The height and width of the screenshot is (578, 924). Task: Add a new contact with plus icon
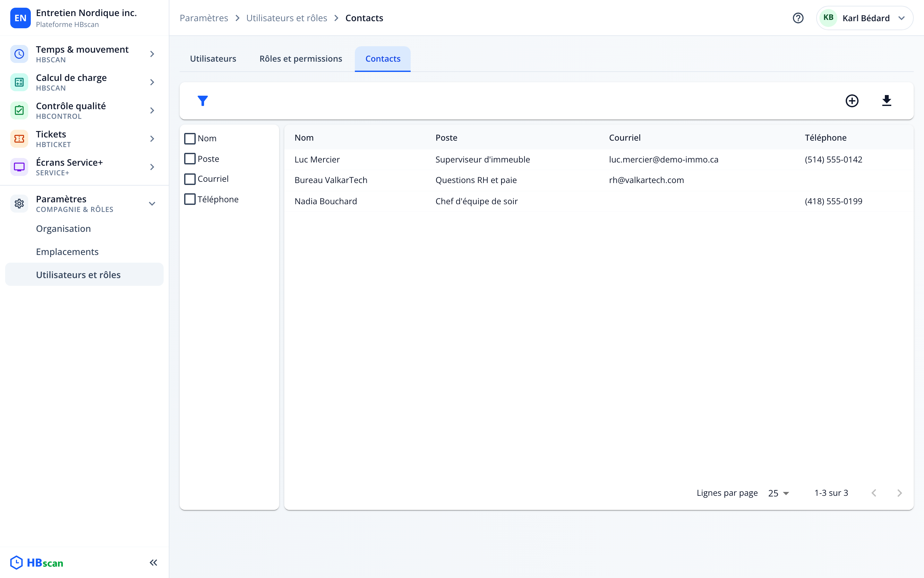click(x=852, y=101)
